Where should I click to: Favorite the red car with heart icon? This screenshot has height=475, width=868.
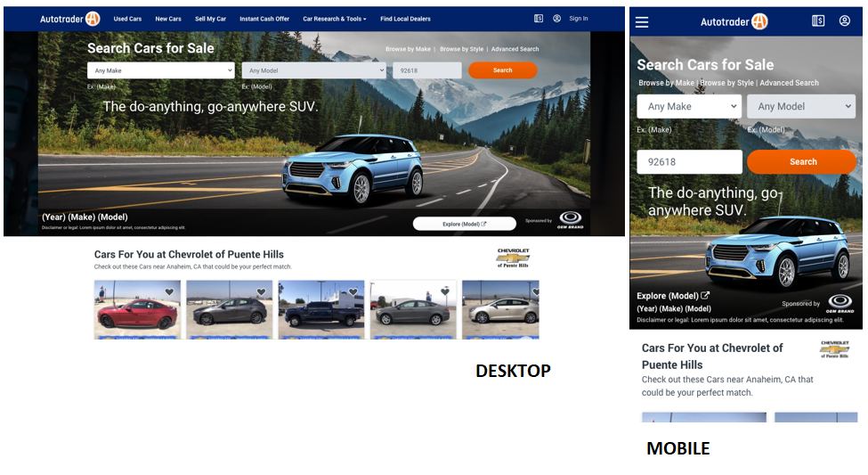pyautogui.click(x=169, y=291)
